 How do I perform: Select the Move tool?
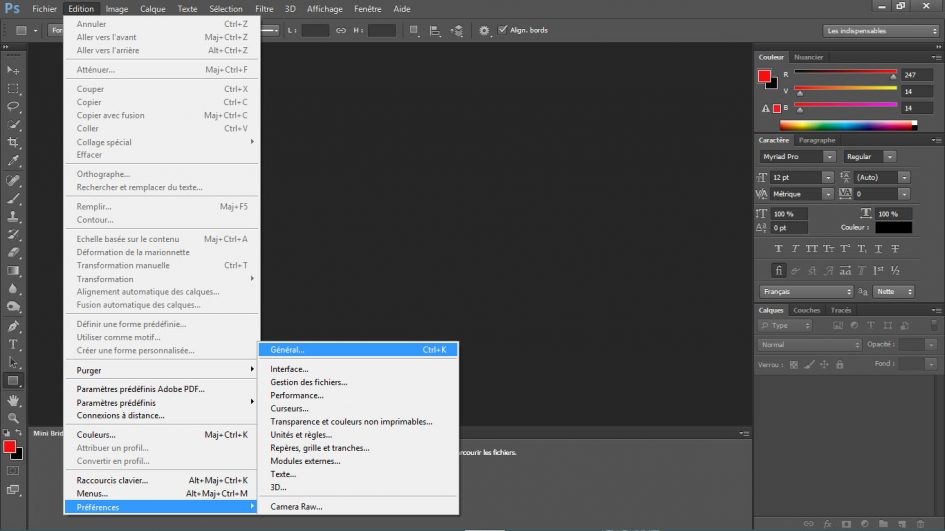(x=13, y=71)
